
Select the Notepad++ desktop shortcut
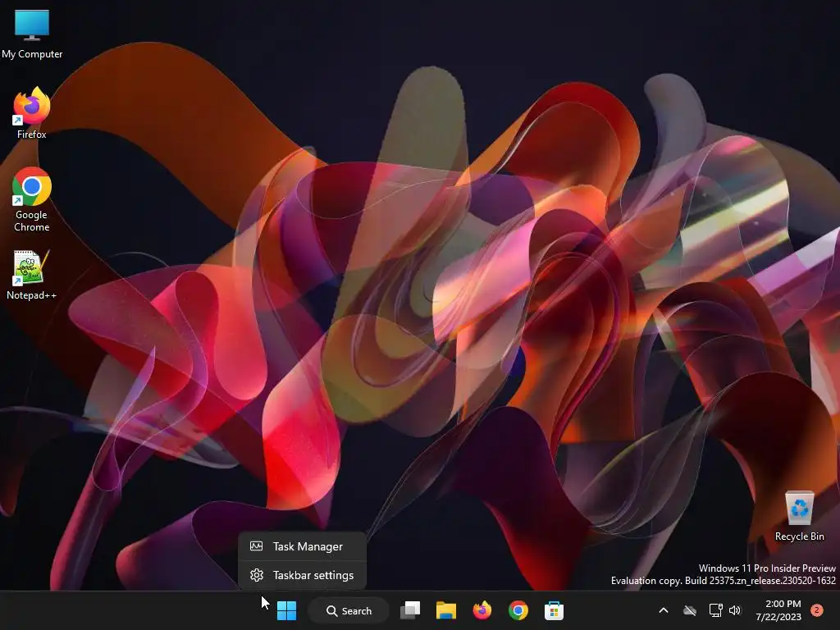point(32,275)
